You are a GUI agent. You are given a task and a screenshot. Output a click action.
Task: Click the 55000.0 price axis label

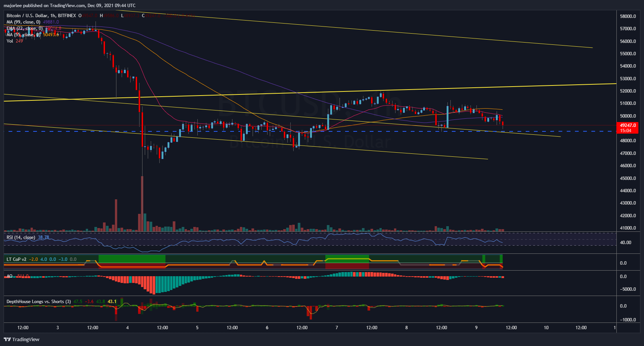tap(628, 54)
